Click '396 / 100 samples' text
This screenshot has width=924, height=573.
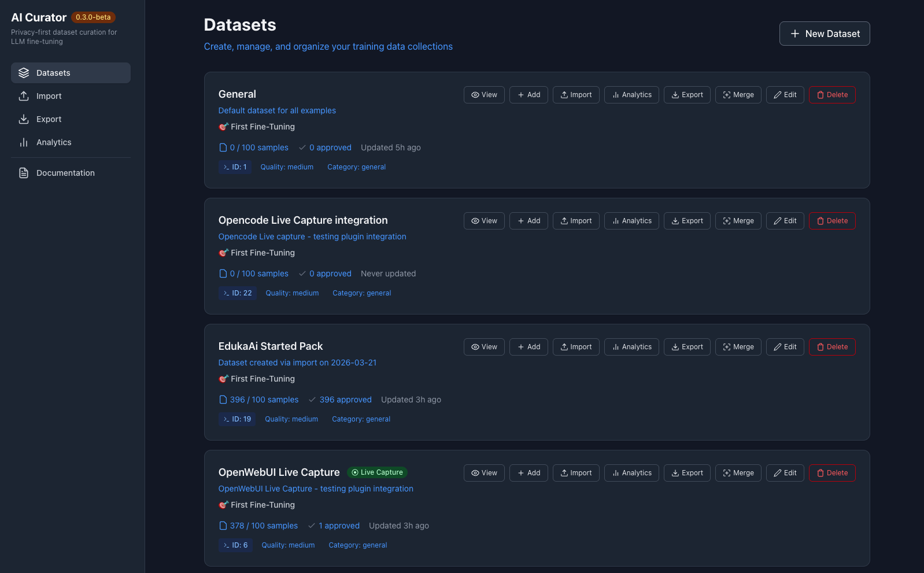[264, 400]
